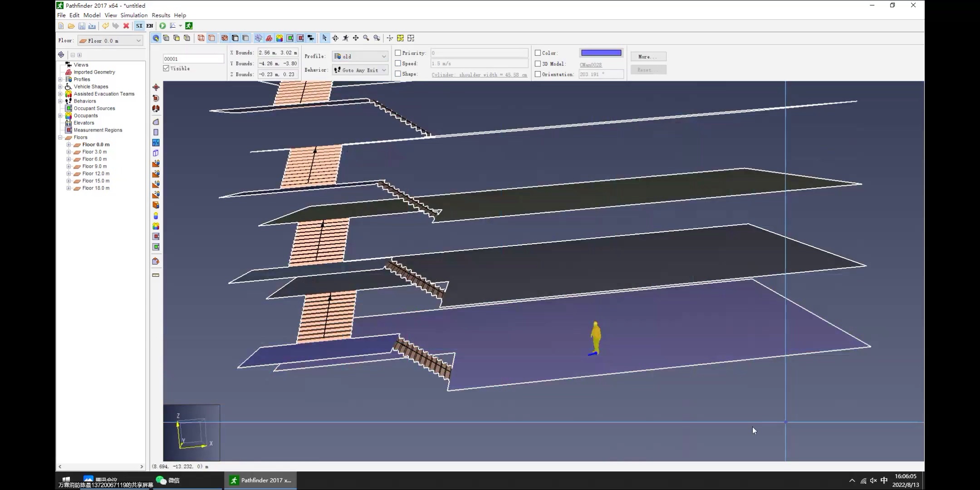The image size is (980, 490).
Task: Click the Run Simulation green play icon
Action: 162,26
